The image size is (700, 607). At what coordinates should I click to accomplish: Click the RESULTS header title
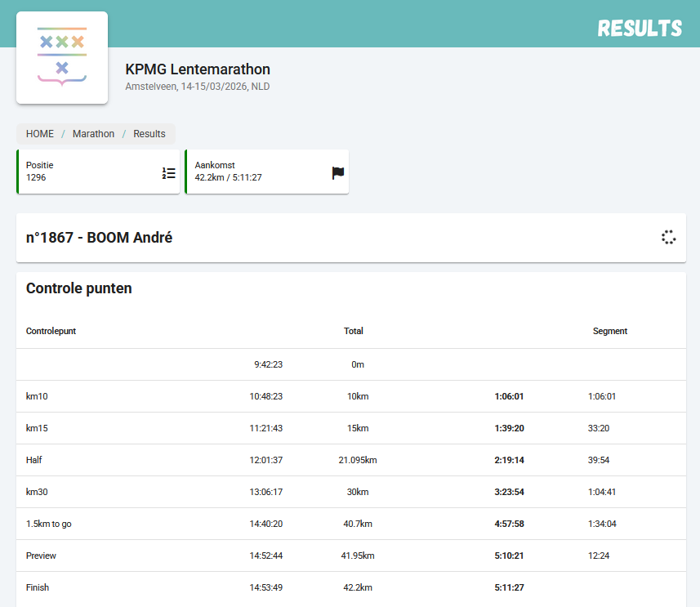(x=640, y=29)
